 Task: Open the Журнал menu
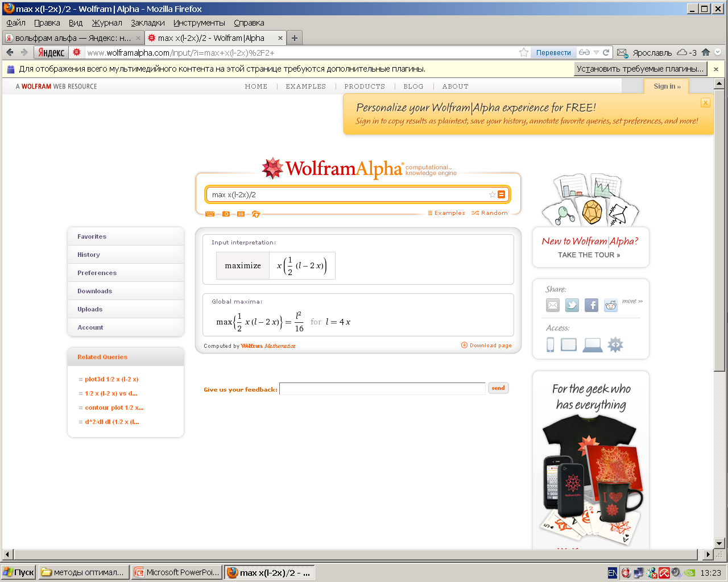(x=107, y=23)
